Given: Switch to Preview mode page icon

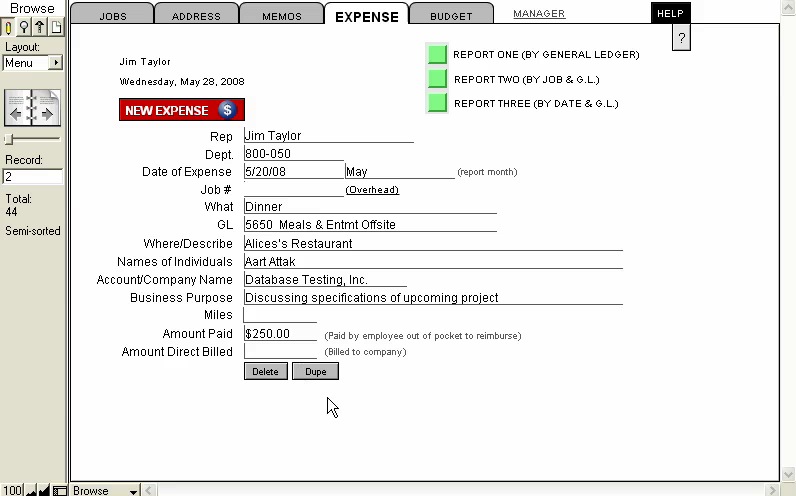Looking at the screenshot, I should 56,27.
